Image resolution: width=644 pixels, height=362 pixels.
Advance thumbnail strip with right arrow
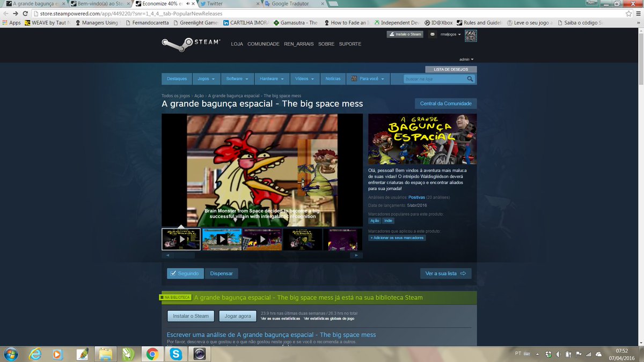(356, 255)
